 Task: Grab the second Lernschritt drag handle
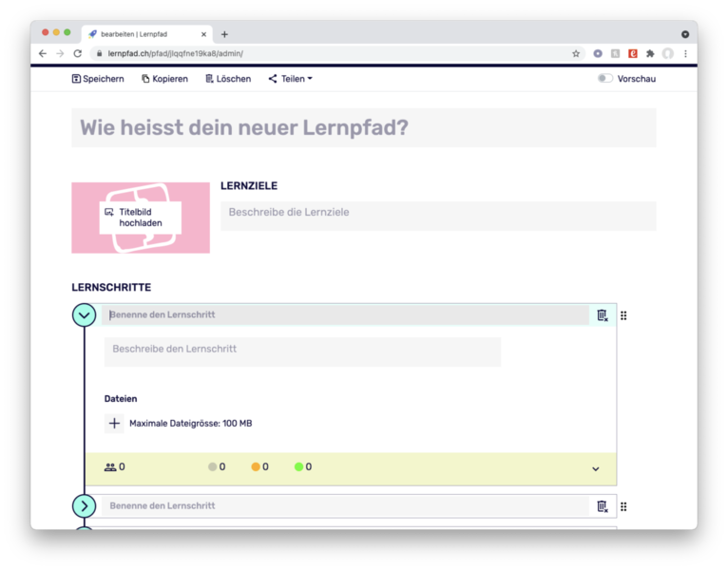coord(623,506)
